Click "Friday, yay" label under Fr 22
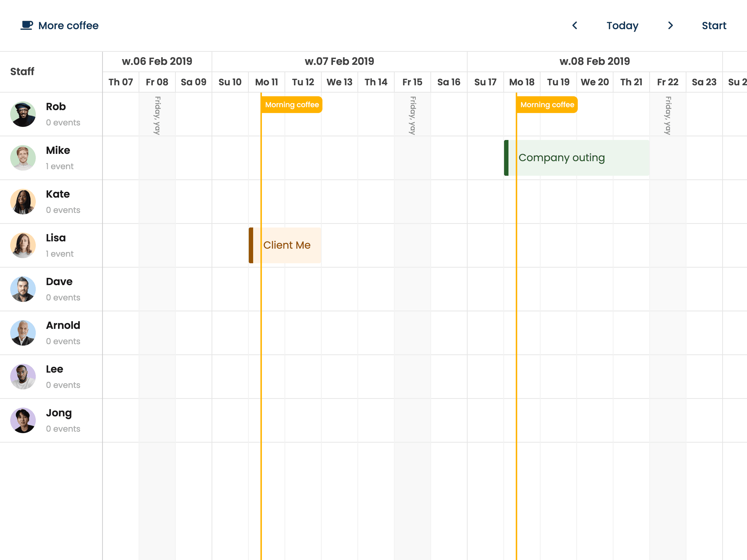Screen dimensions: 747x560 [668, 115]
